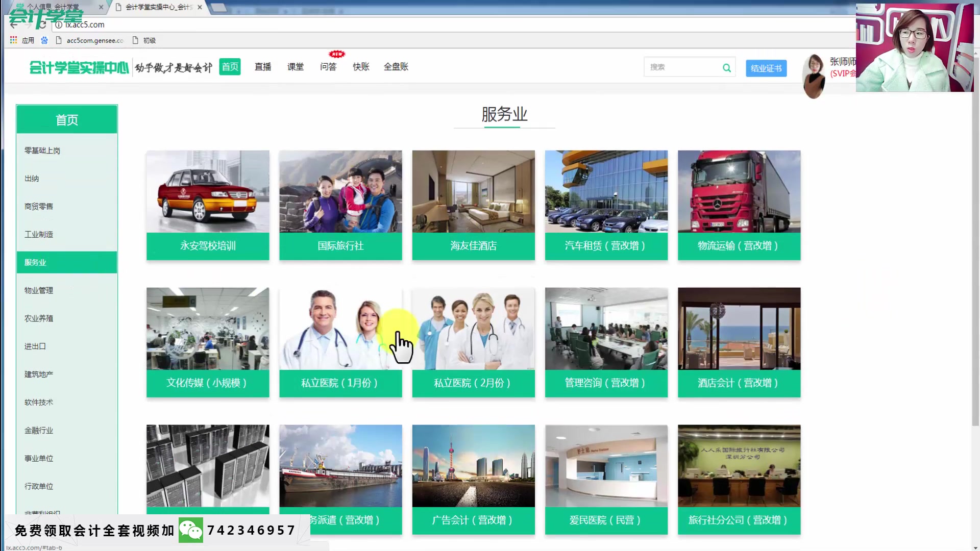
Task: Open the 直播 navigation menu item
Action: point(263,67)
